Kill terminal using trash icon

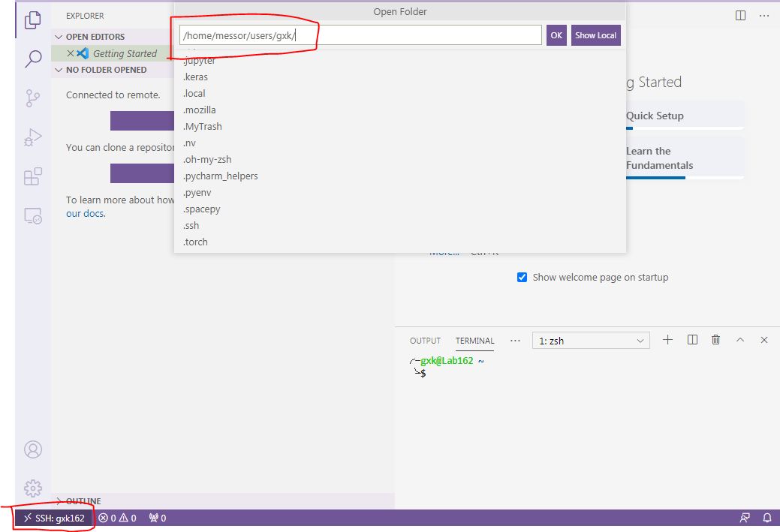tap(716, 340)
